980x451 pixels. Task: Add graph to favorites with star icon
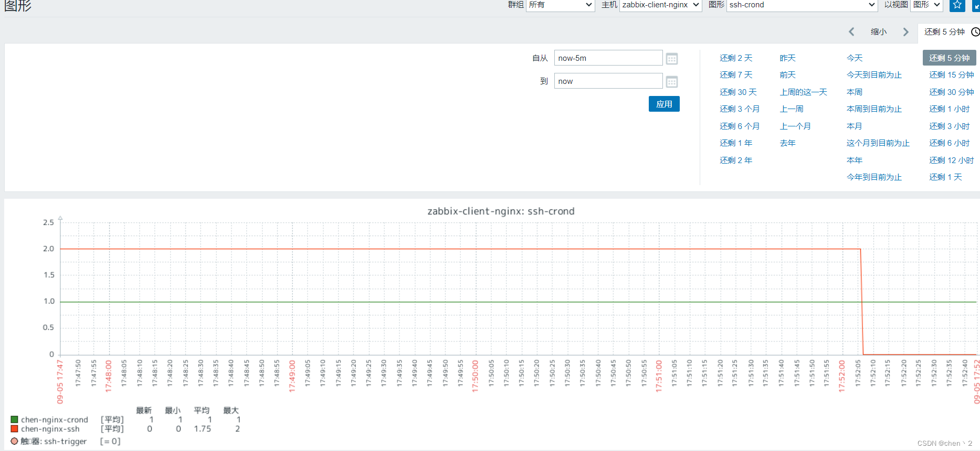pos(957,5)
